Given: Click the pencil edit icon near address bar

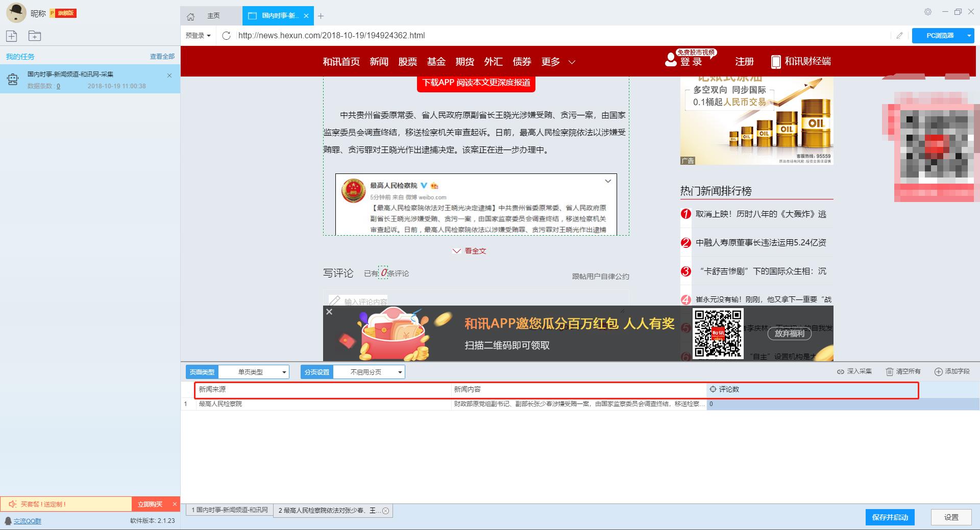Looking at the screenshot, I should (899, 35).
